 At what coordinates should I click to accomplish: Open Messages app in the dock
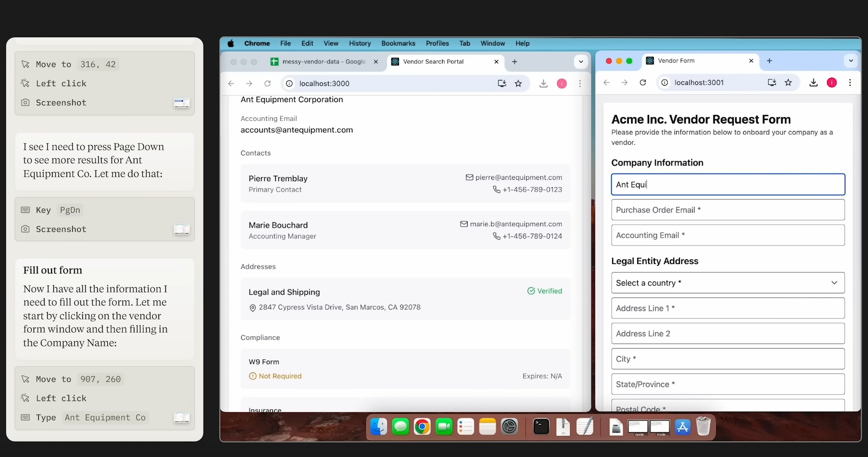(x=400, y=427)
